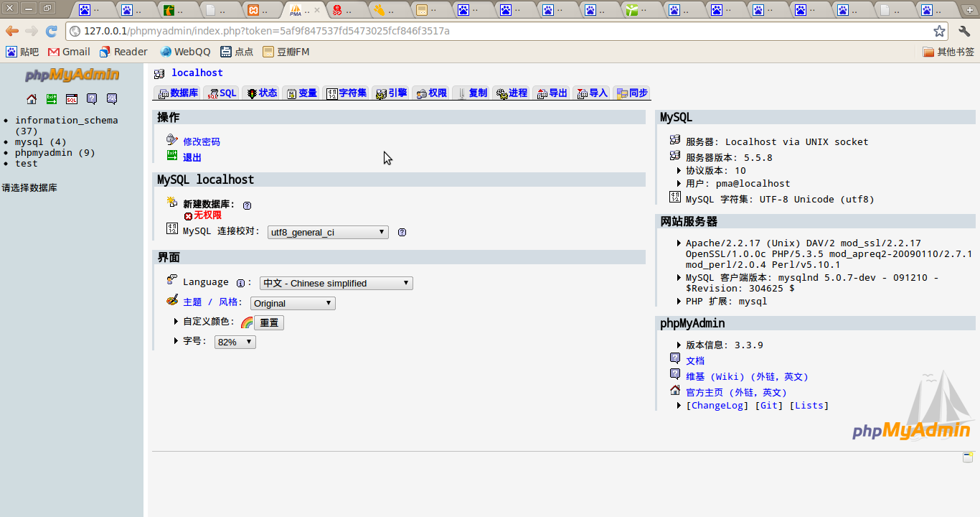Click the help icon next to 新建数据库
This screenshot has height=517, width=980.
247,205
